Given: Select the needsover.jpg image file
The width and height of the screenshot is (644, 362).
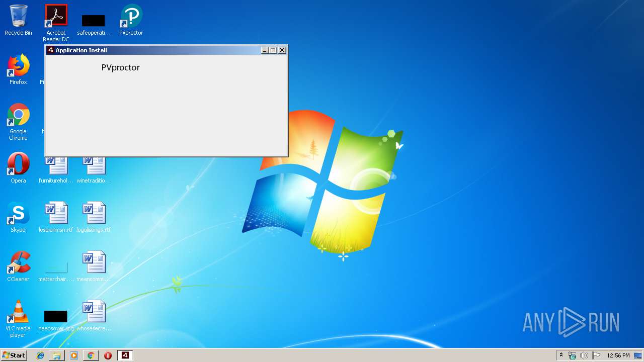Looking at the screenshot, I should tap(56, 321).
